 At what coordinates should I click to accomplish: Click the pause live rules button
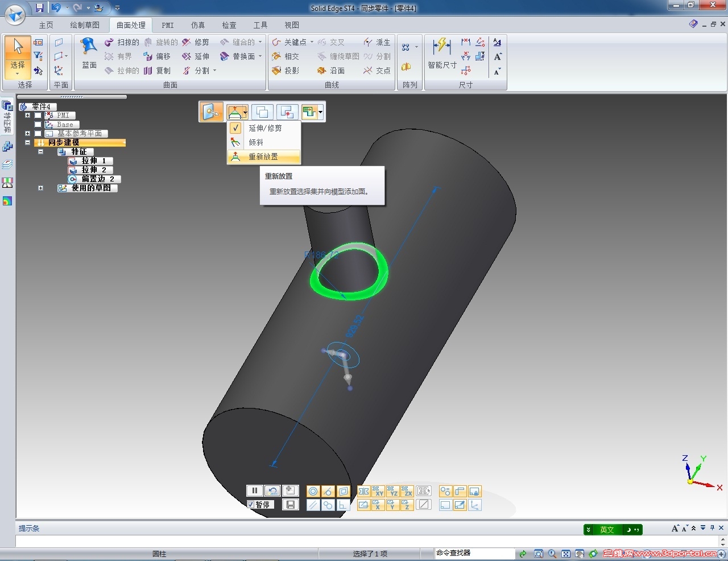[254, 490]
